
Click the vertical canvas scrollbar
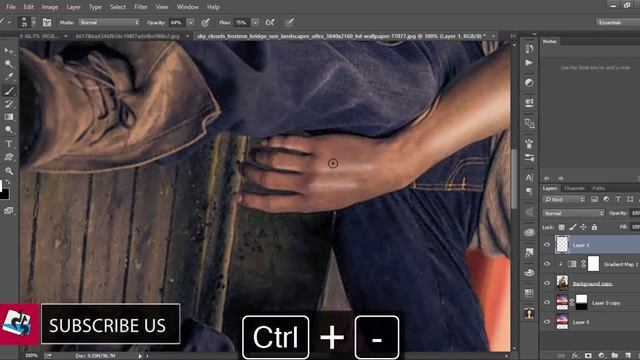coord(514,178)
